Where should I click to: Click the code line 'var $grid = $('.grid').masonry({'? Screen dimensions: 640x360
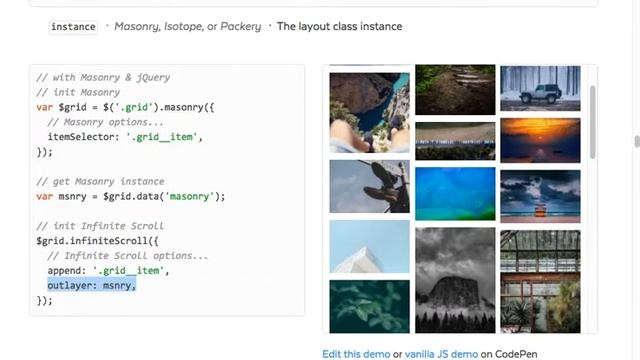125,107
